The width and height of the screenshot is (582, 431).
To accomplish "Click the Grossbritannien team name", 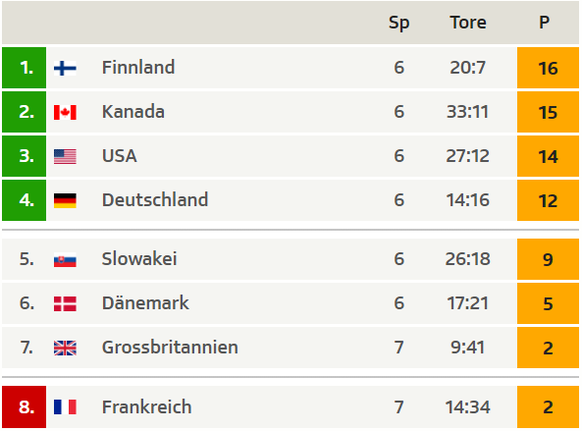I will [x=170, y=347].
